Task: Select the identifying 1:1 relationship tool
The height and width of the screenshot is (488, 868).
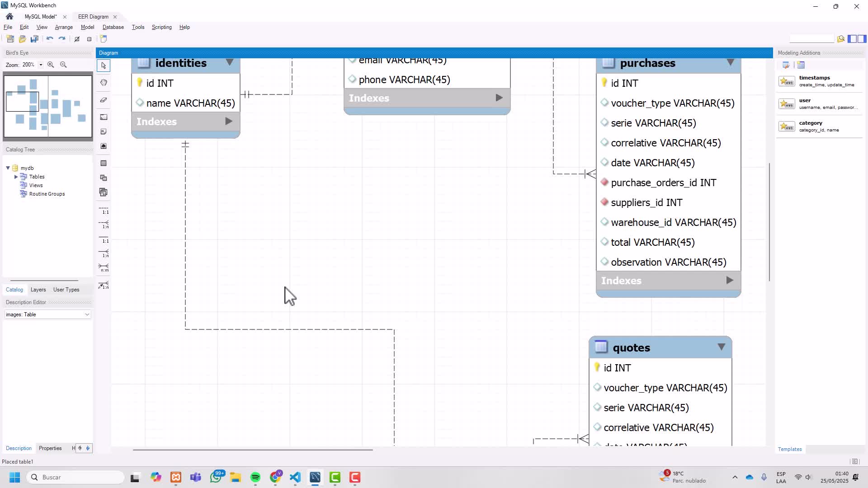Action: pos(104,239)
